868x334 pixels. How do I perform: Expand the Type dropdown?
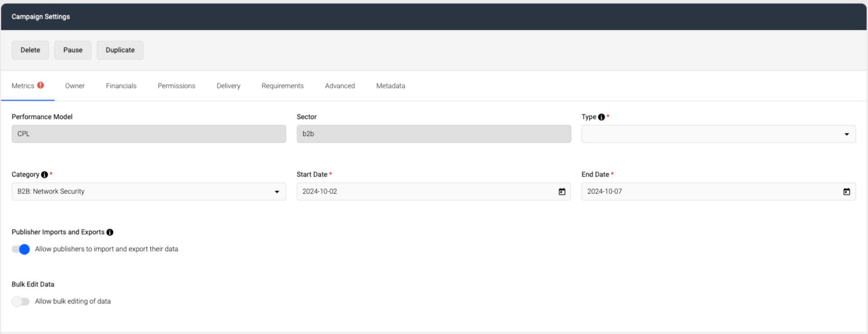coord(718,134)
